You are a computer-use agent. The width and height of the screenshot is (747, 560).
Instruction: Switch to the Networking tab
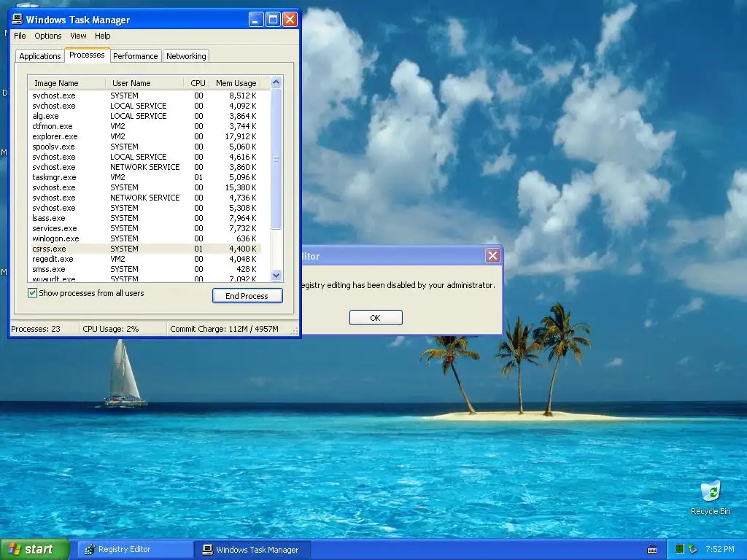pos(186,56)
